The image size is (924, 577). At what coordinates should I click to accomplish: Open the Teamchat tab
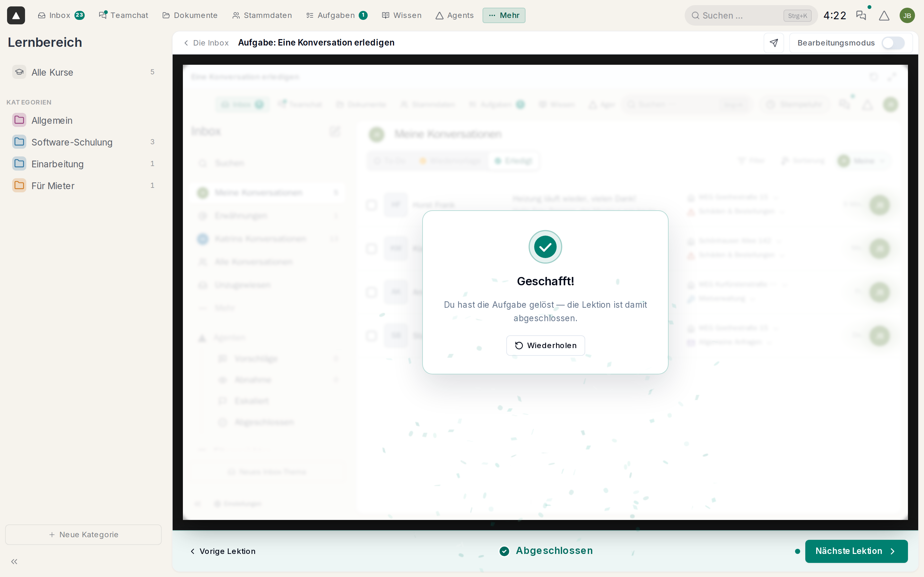(x=123, y=15)
